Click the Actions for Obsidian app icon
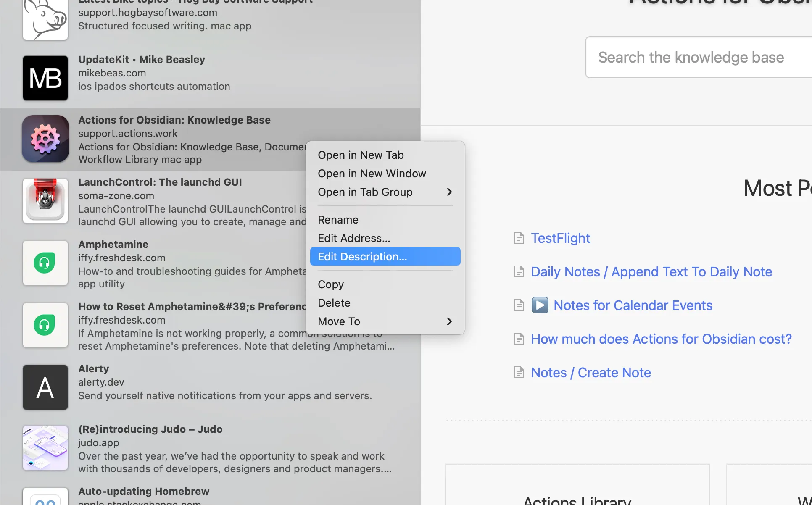This screenshot has width=812, height=505. coord(45,139)
